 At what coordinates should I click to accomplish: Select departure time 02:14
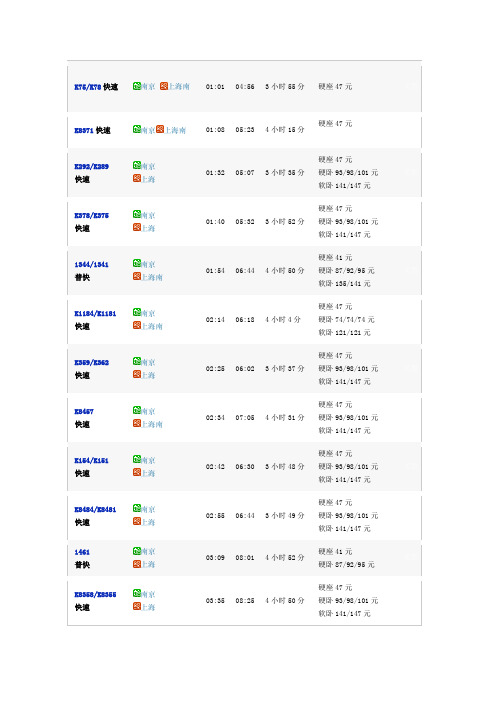coord(215,320)
